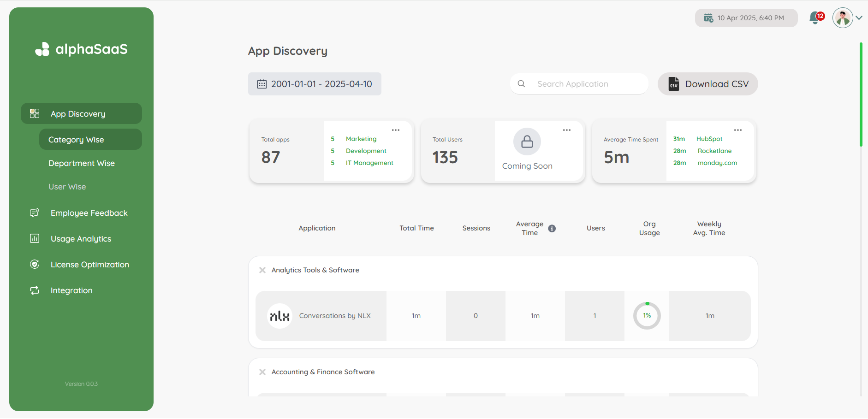Click the alphaSaaS logo

point(82,49)
